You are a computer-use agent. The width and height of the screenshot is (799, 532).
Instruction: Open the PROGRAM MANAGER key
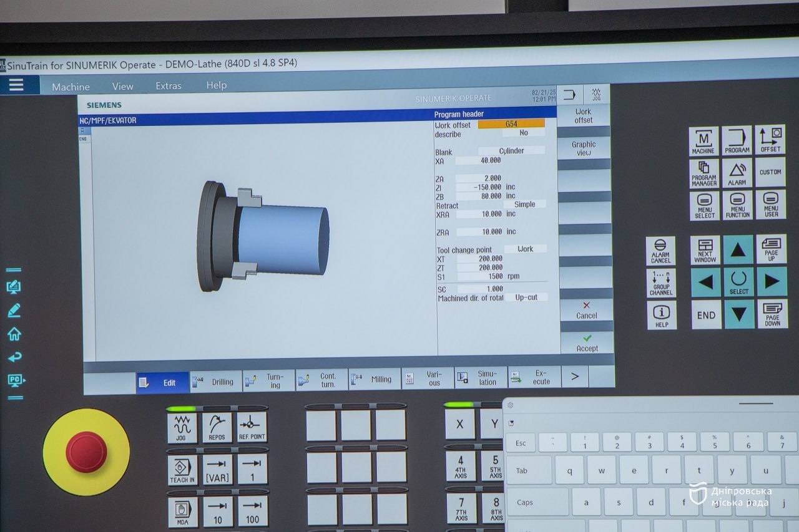703,173
